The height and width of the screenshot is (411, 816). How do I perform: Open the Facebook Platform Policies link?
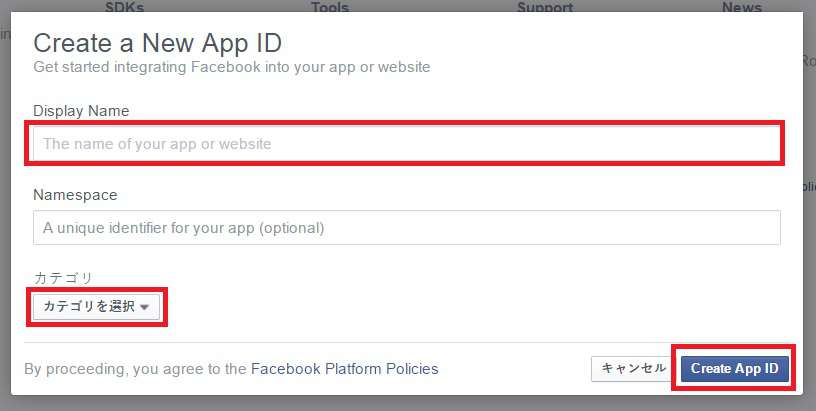tap(344, 368)
